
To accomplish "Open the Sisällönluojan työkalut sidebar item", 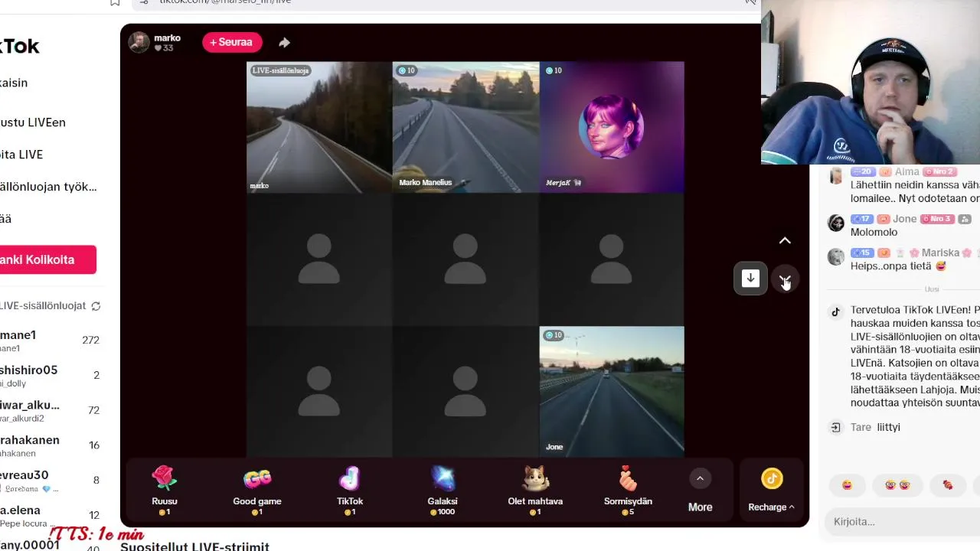I will click(48, 187).
